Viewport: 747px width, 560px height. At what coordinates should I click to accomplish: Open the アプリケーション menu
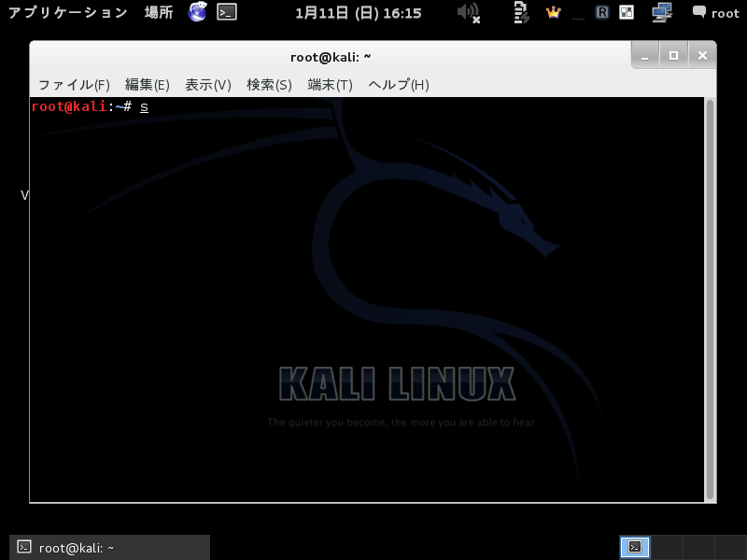pyautogui.click(x=67, y=12)
